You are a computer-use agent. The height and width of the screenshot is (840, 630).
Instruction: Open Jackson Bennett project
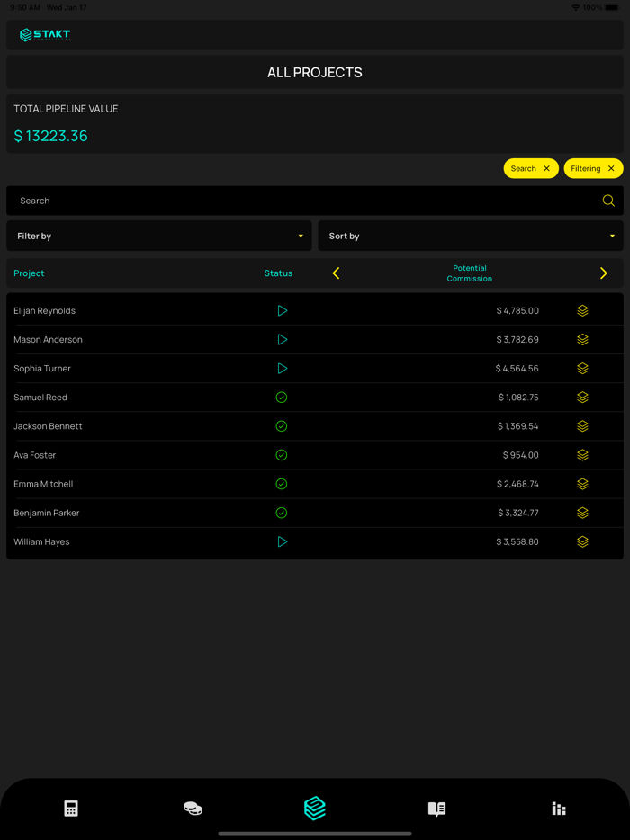[49, 426]
